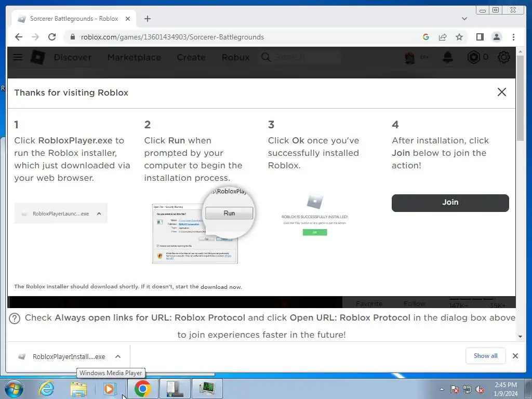The width and height of the screenshot is (532, 399).
Task: Open Roblox settings gear
Action: point(503,57)
